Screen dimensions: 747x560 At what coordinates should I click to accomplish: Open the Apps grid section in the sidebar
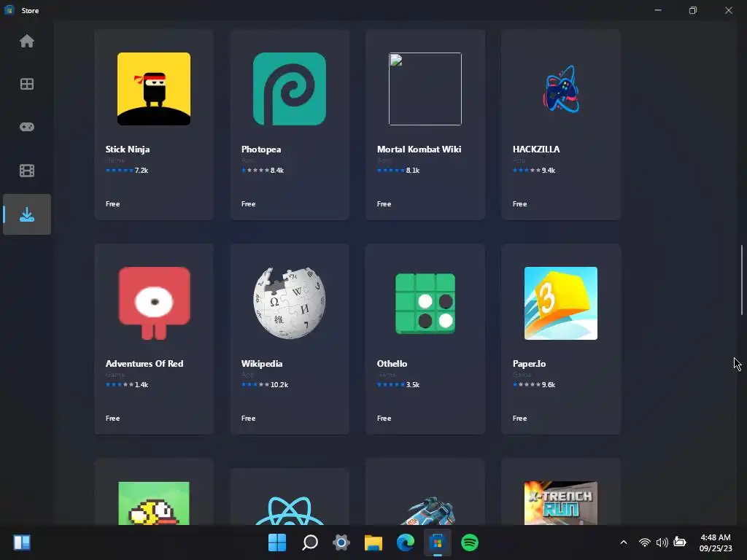click(27, 85)
